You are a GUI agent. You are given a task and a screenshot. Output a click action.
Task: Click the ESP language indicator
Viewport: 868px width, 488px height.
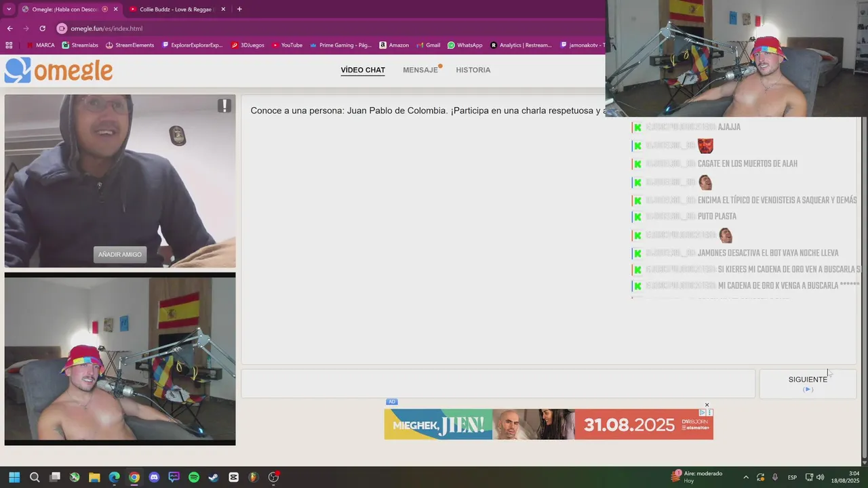point(792,477)
